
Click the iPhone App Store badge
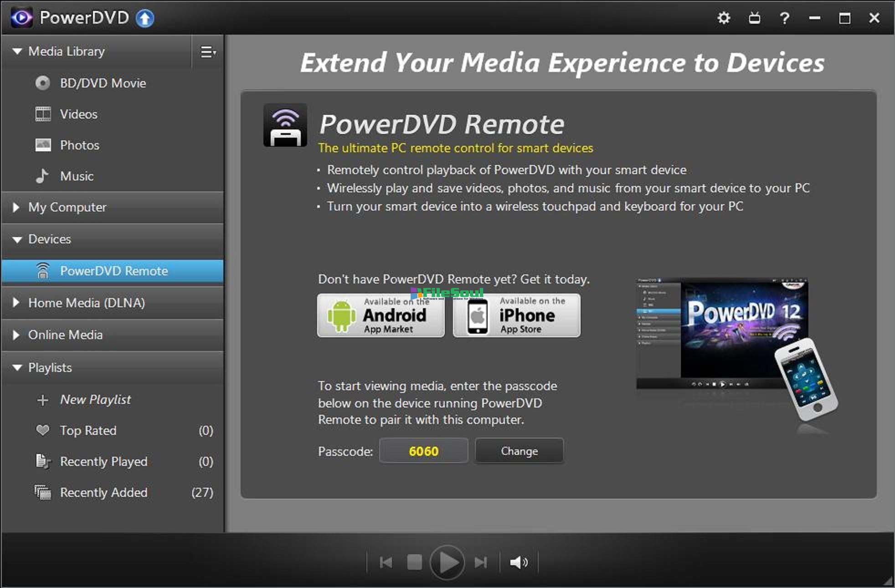point(517,315)
